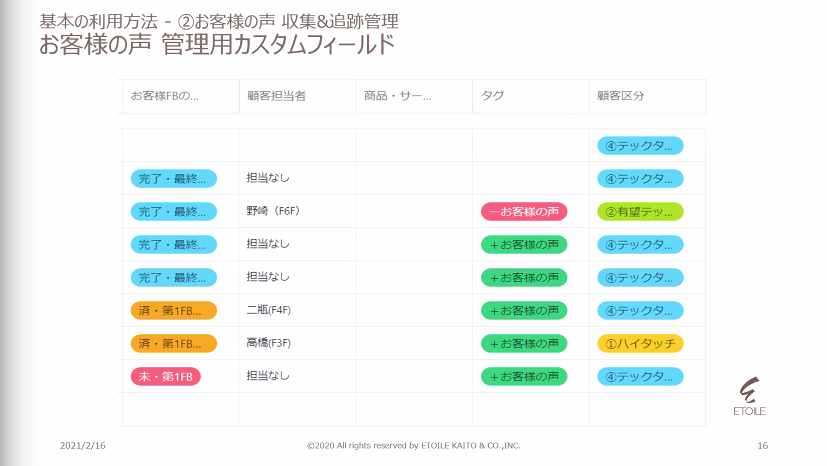Select the 二瓶(F4F) cell
This screenshot has height=466, width=827.
click(x=270, y=310)
